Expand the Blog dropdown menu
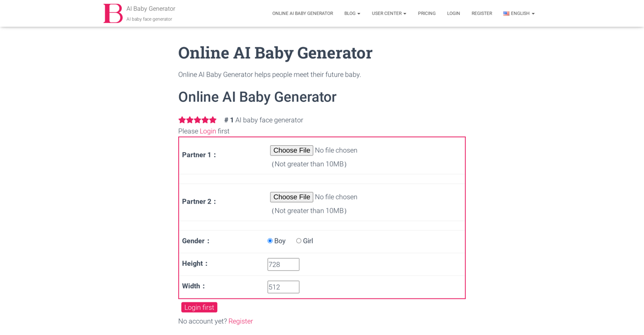Image resolution: width=644 pixels, height=335 pixels. 352,13
